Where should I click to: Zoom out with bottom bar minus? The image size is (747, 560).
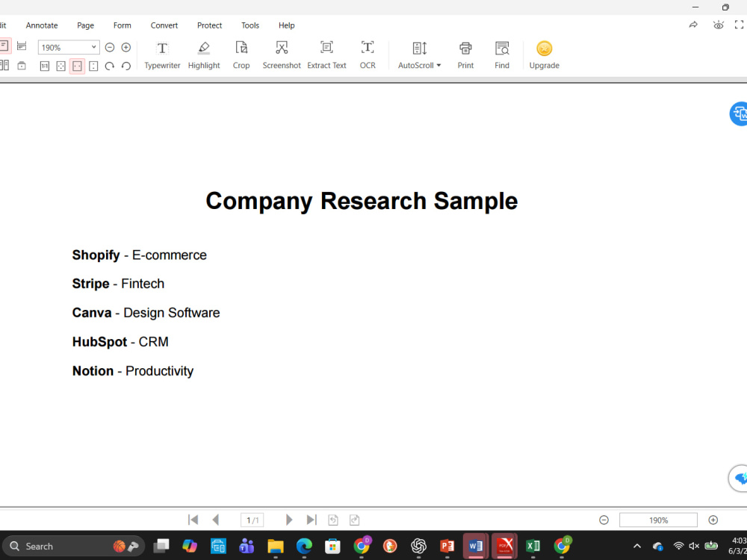point(604,520)
